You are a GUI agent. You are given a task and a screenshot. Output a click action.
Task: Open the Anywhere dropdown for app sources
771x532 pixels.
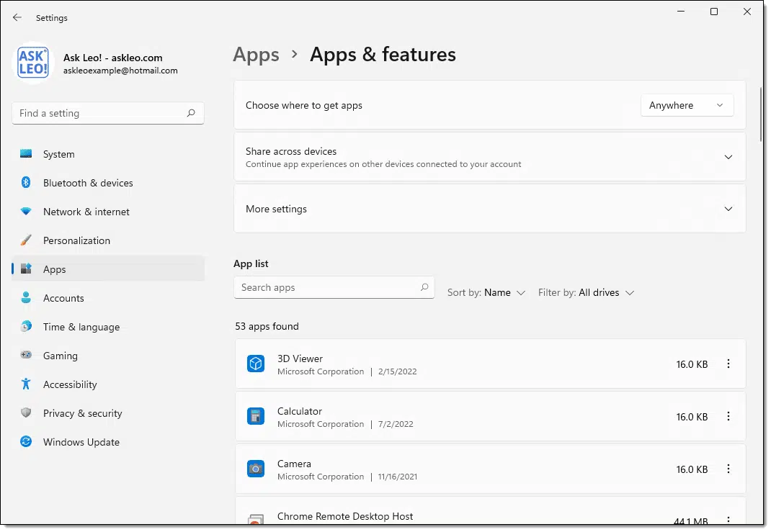click(x=687, y=106)
